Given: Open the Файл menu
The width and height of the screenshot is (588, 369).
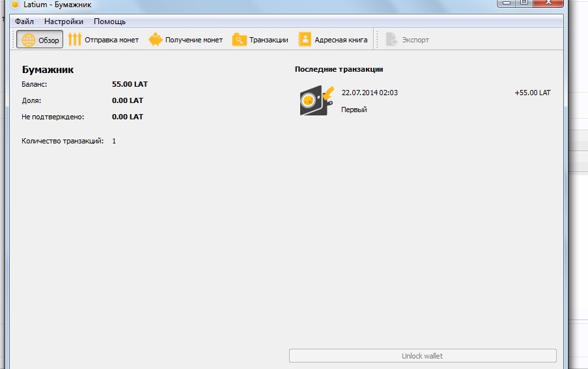Looking at the screenshot, I should pos(24,22).
